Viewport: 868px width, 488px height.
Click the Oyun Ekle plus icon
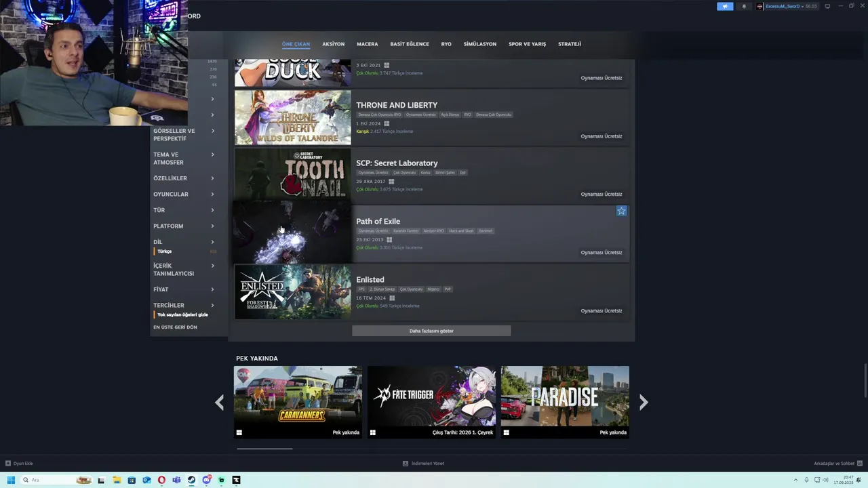point(8,464)
